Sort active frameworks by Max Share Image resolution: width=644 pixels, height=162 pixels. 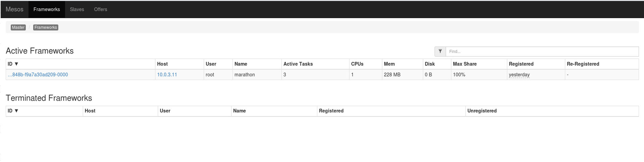point(465,64)
